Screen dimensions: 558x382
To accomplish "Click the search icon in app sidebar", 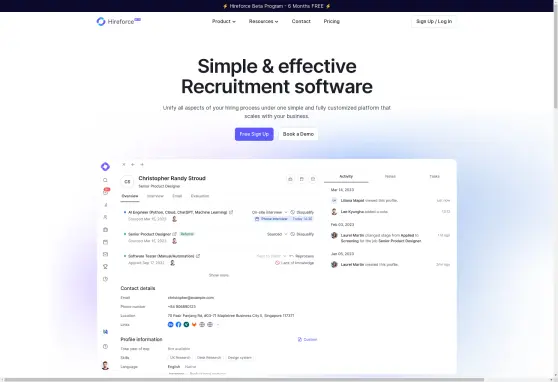I will pyautogui.click(x=105, y=180).
